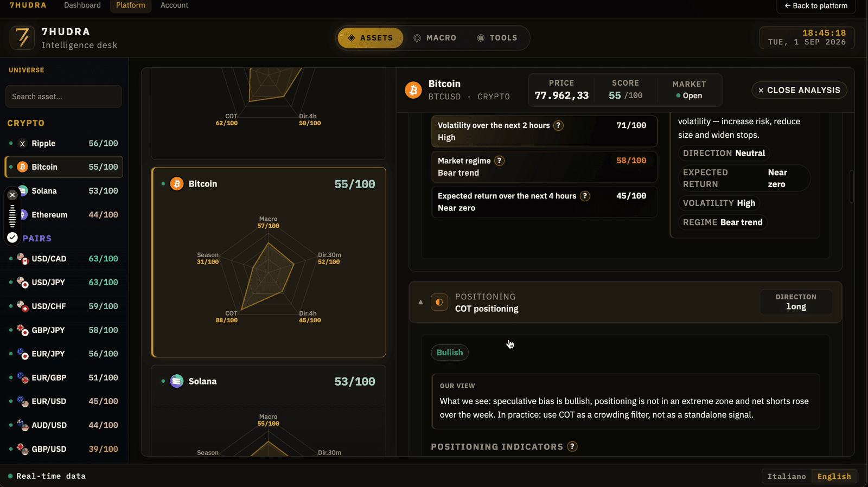868x487 pixels.
Task: Click the VOLATILITY High chip
Action: pos(719,203)
